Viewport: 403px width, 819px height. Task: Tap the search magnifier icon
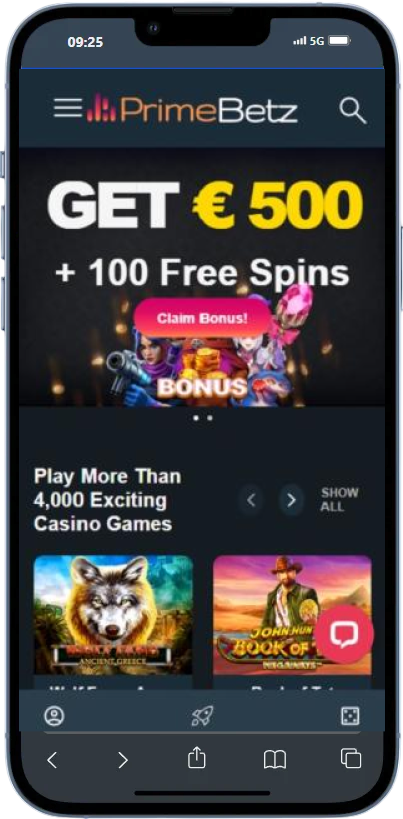tap(353, 110)
